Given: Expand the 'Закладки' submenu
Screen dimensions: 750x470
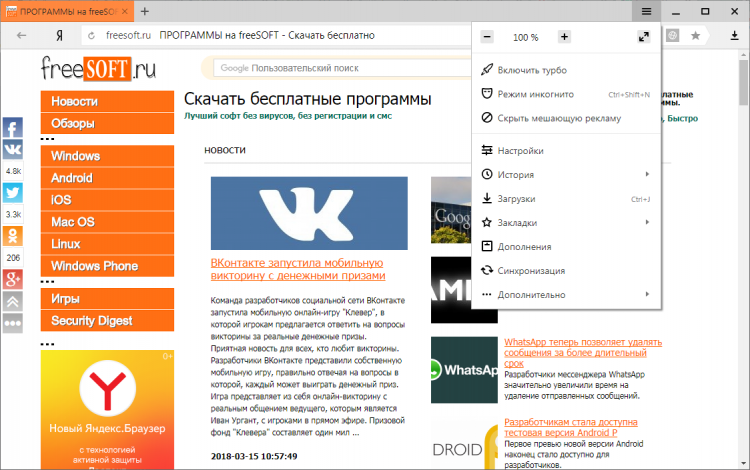Looking at the screenshot, I should (566, 222).
